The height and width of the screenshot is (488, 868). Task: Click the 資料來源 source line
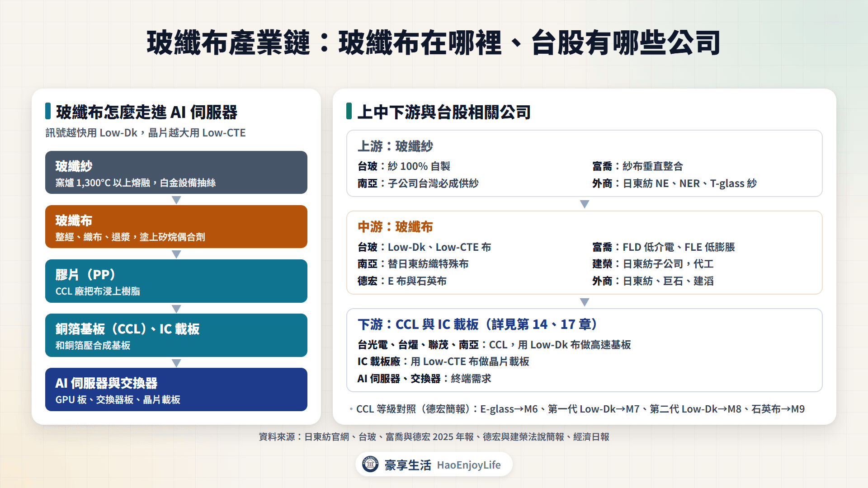coord(434,437)
